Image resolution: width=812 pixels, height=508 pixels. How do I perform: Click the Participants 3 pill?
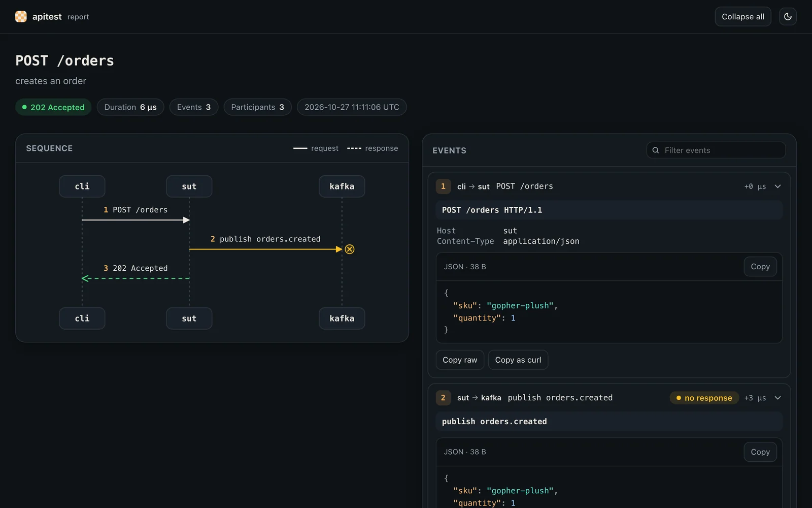(x=257, y=107)
